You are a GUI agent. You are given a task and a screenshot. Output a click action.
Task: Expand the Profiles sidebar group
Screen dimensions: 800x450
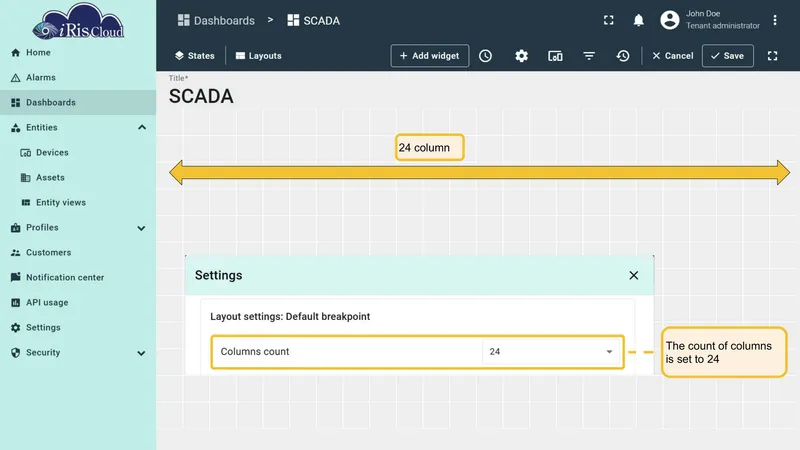click(x=141, y=228)
